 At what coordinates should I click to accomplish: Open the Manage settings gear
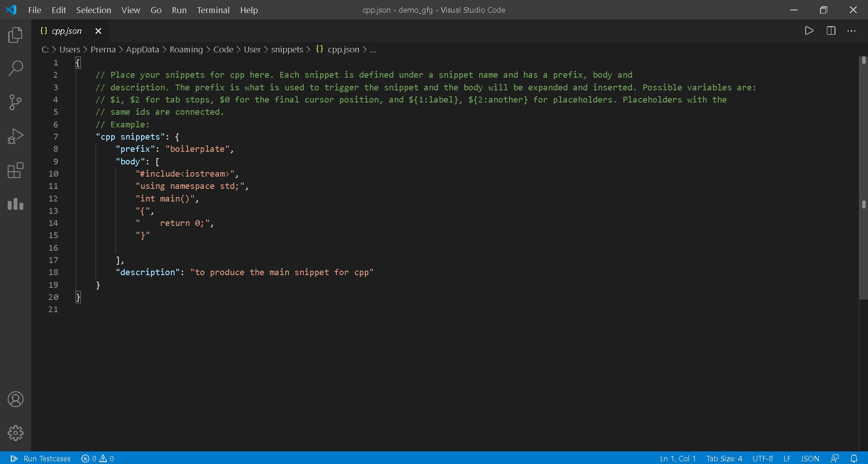click(x=15, y=433)
